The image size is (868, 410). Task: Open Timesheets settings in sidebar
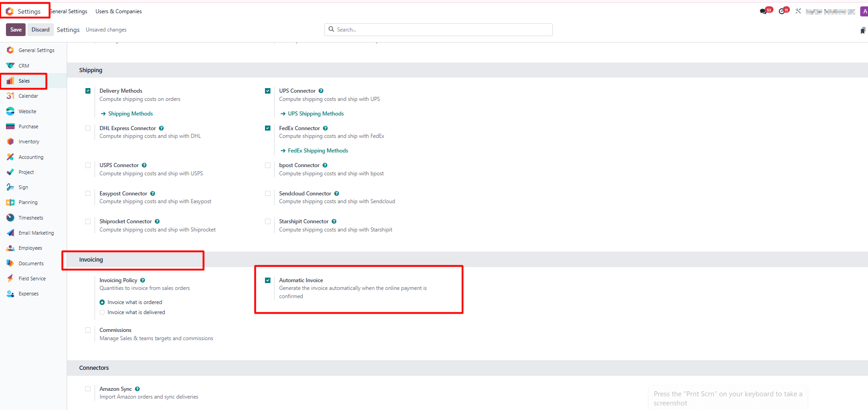click(33, 218)
